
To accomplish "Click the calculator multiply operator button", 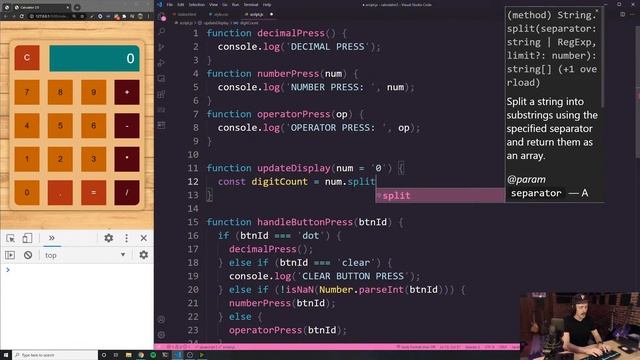I will pyautogui.click(x=127, y=159).
